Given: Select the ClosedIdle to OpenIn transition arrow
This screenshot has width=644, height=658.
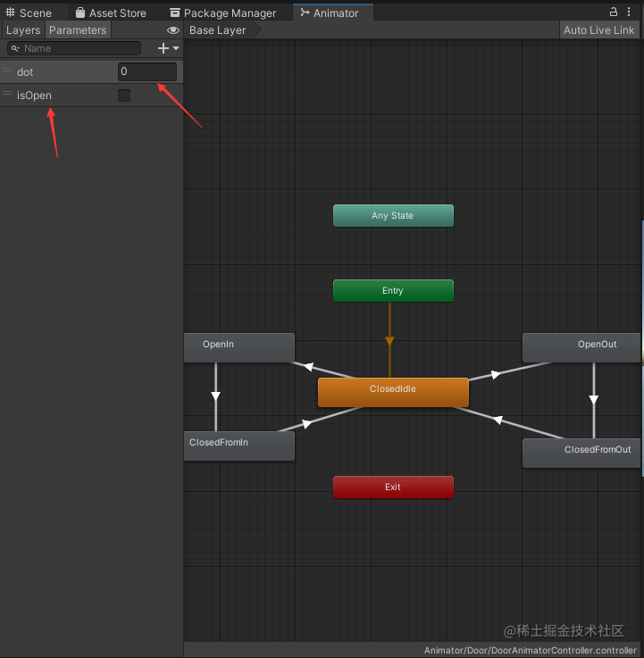Looking at the screenshot, I should 309,367.
